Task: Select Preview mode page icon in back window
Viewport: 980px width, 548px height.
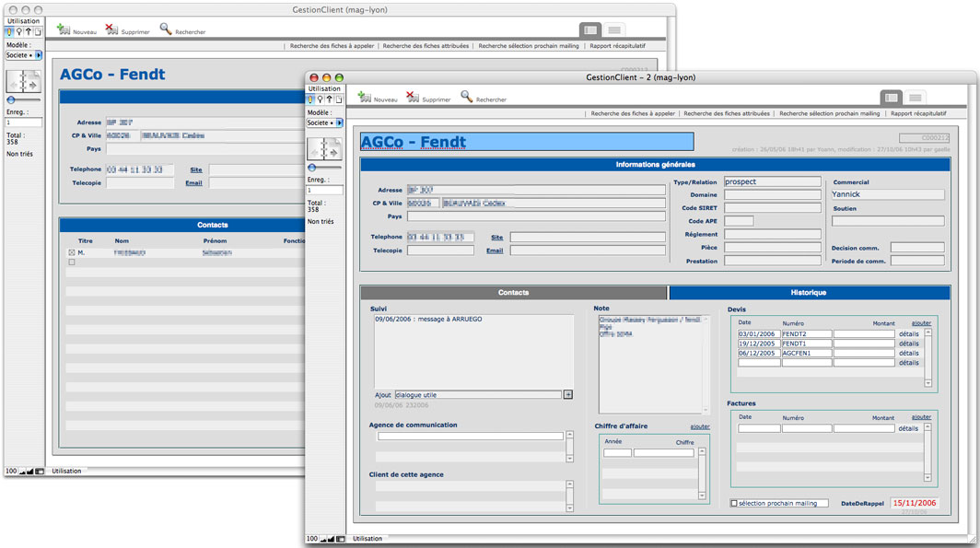Action: click(38, 32)
